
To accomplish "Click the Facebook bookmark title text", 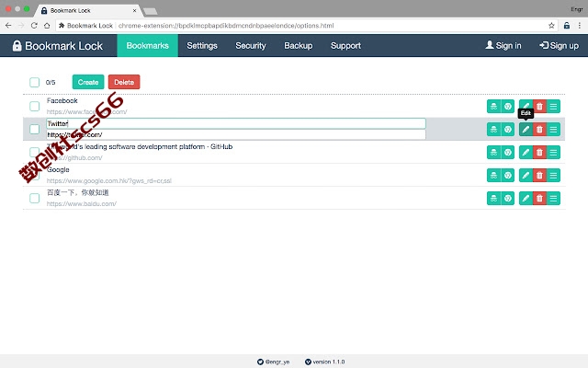I will tap(62, 100).
